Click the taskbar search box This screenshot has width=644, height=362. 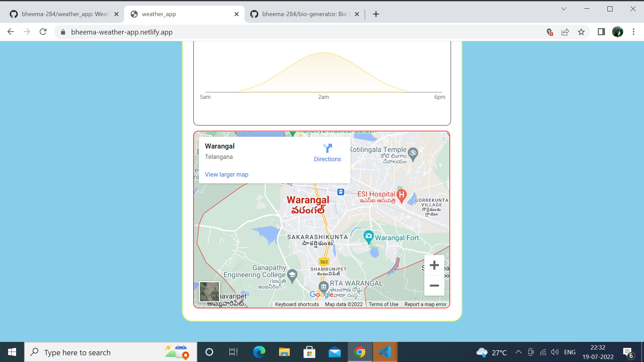(111, 352)
